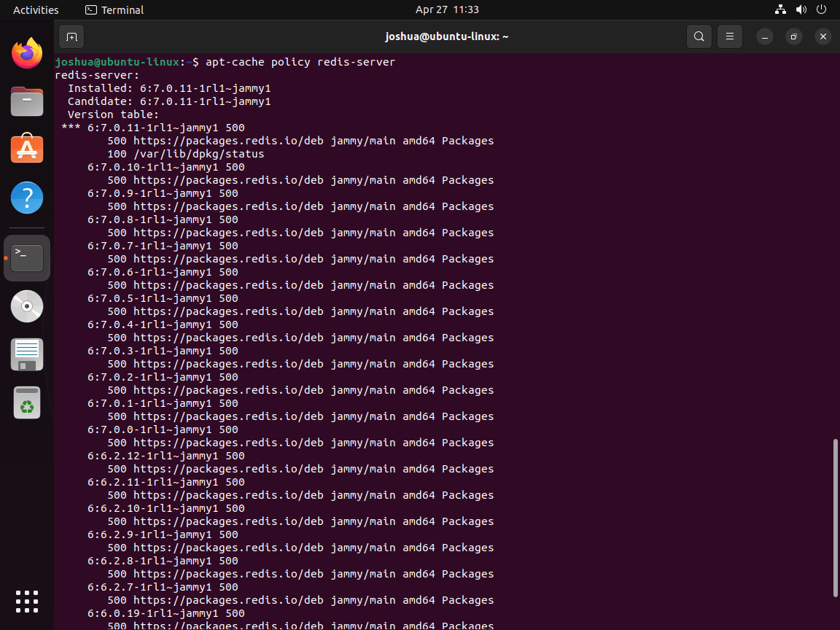Open the clock showing Apr 27 11:33
The image size is (840, 630).
447,9
